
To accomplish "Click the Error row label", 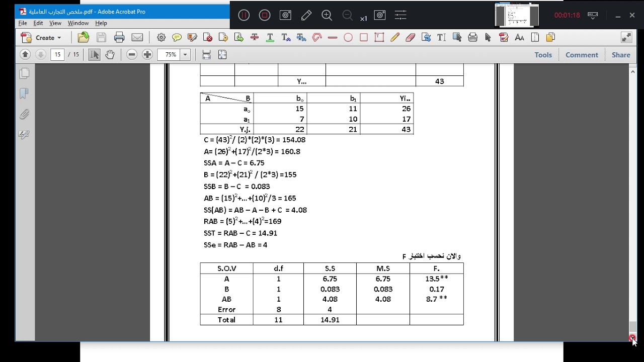I will coord(226,309).
